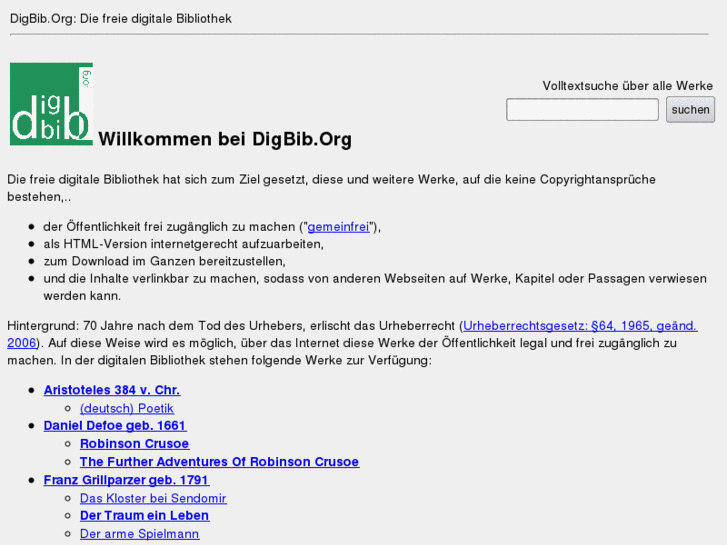
Task: Open Franz Grillparzer geb. 1791 author link
Action: [127, 480]
